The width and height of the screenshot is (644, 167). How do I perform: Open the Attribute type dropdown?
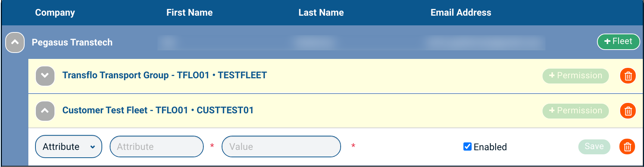pos(69,146)
